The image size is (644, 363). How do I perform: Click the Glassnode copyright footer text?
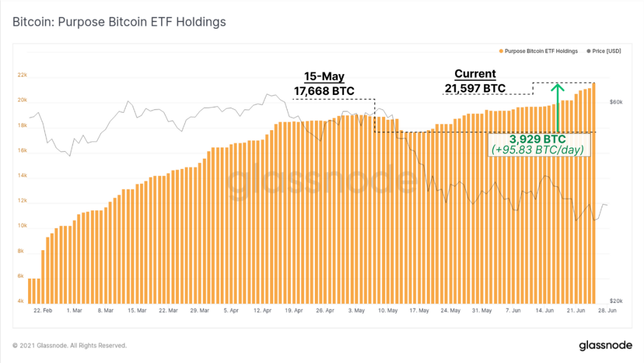click(69, 345)
